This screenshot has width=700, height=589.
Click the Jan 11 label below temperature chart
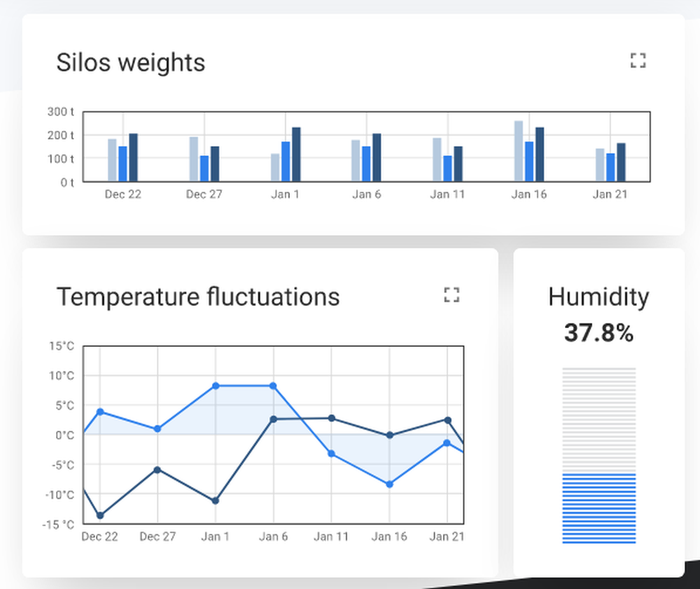330,537
